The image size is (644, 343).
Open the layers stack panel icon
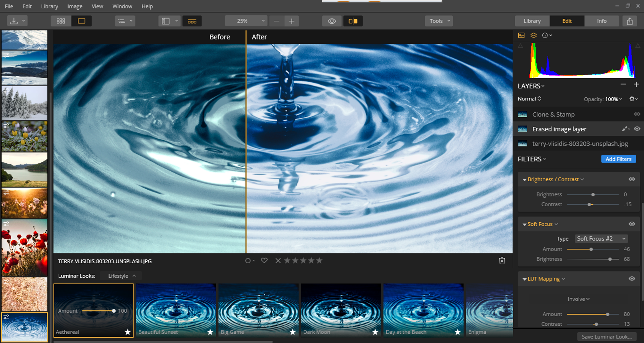[533, 35]
